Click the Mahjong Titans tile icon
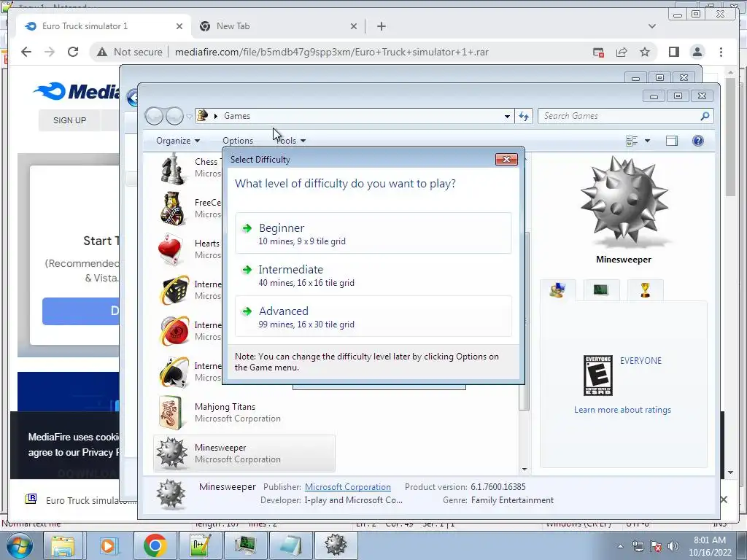This screenshot has width=747, height=560. click(171, 413)
